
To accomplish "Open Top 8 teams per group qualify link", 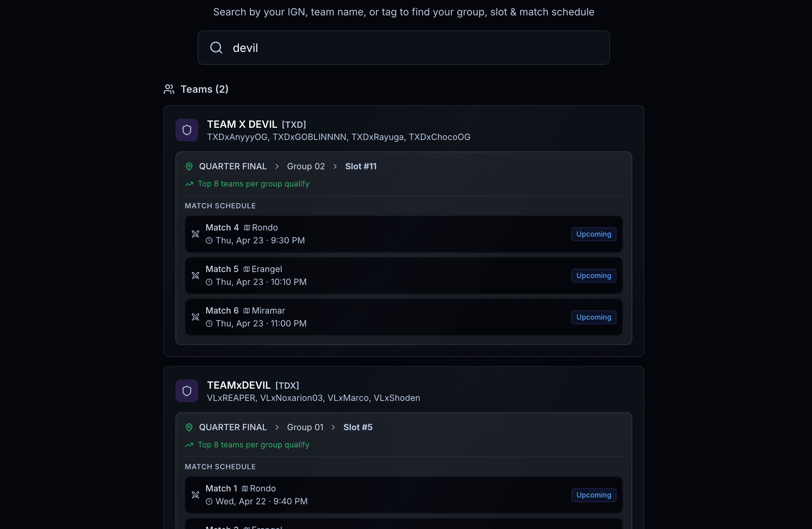I will pos(253,184).
